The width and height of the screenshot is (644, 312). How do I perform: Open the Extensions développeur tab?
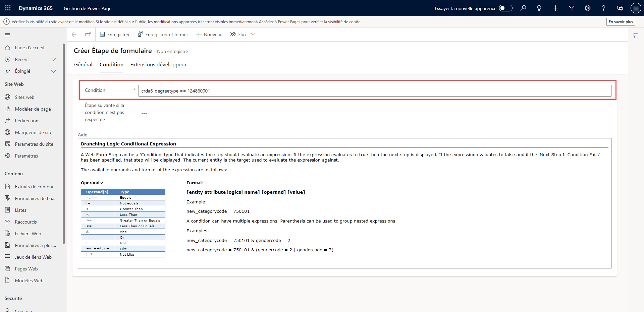(x=158, y=65)
